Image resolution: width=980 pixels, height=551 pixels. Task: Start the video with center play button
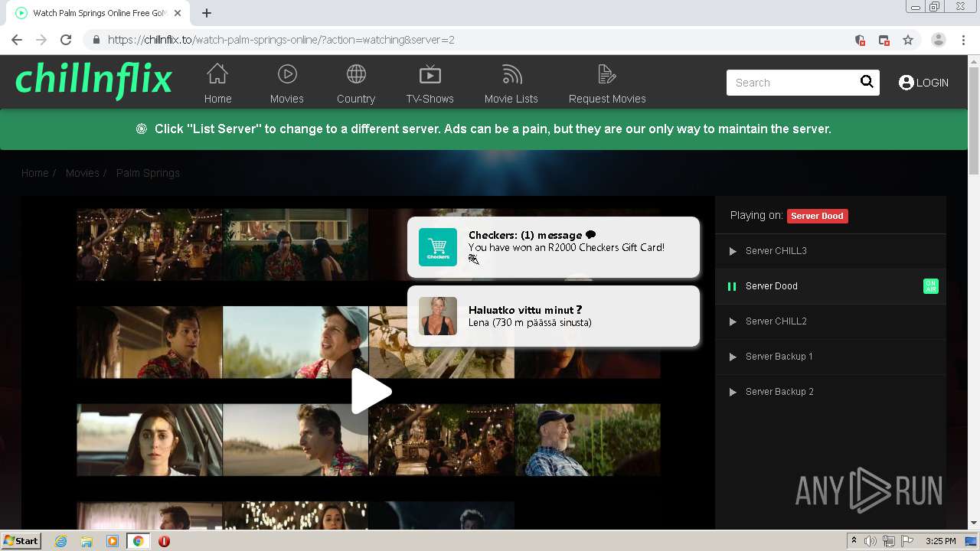point(371,391)
